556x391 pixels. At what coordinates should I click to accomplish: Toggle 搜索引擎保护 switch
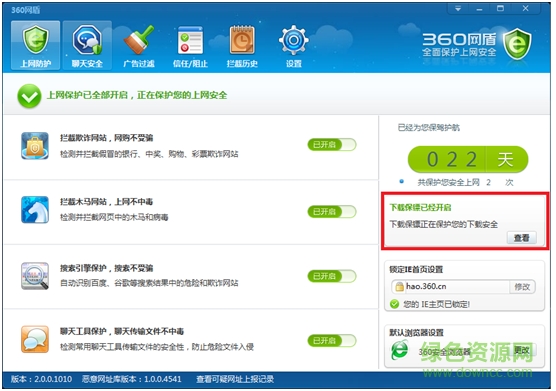click(332, 276)
